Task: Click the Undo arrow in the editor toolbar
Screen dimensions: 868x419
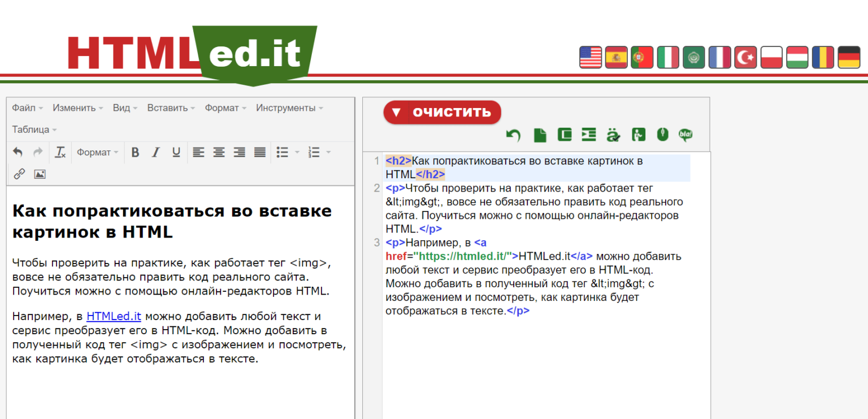Action: point(18,152)
